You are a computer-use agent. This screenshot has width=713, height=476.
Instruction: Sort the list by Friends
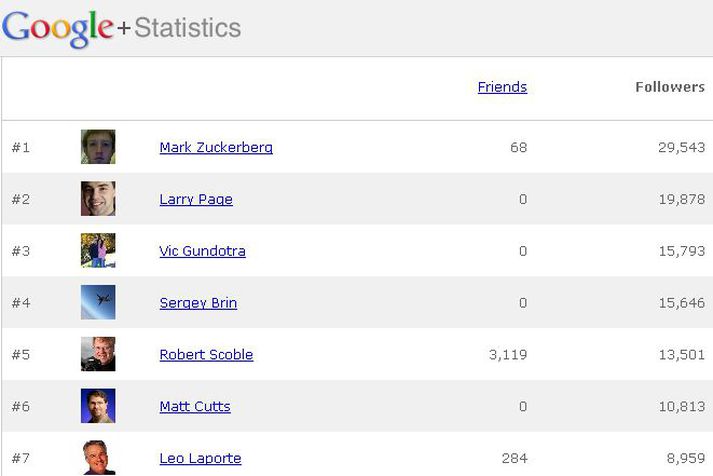502,87
